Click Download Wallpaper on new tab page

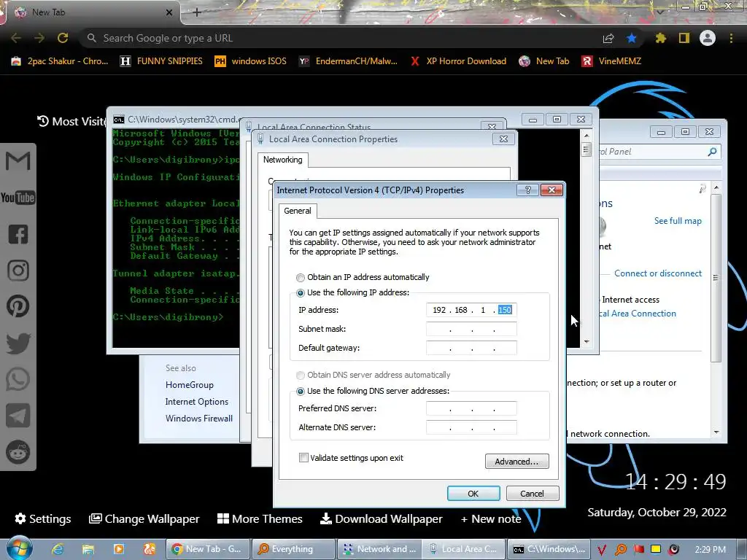pos(381,518)
